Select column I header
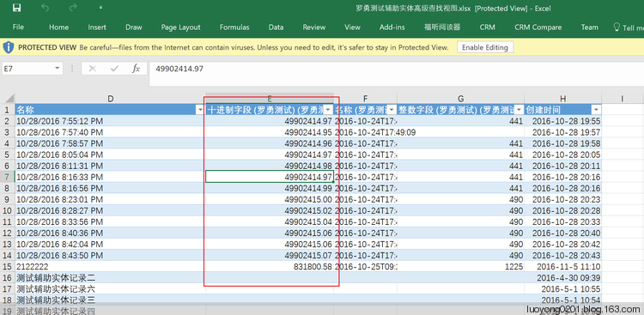The width and height of the screenshot is (644, 315). click(x=623, y=98)
